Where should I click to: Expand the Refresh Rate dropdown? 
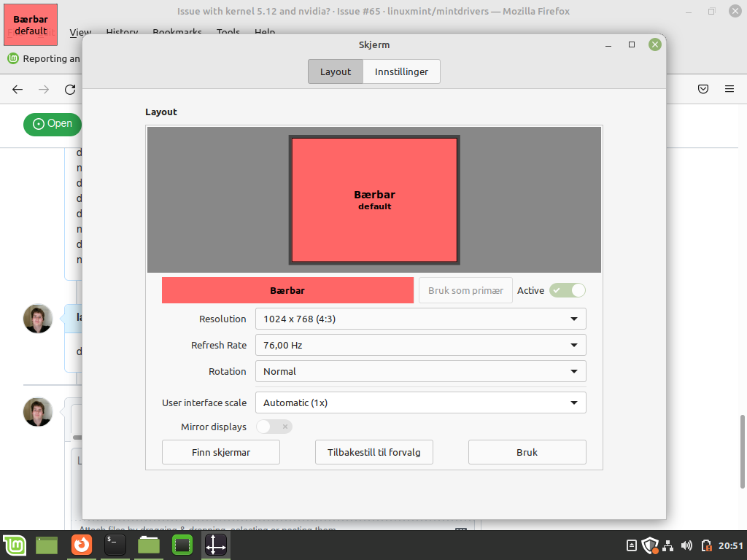point(420,344)
